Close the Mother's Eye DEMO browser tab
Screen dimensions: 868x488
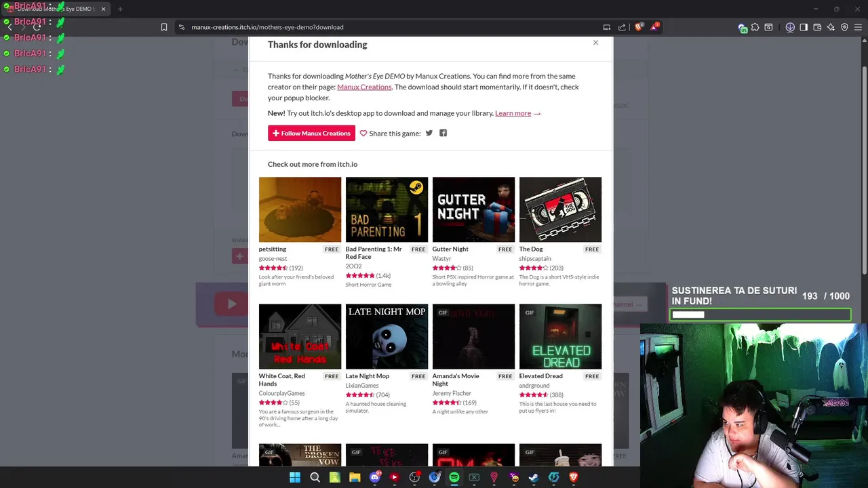click(103, 9)
